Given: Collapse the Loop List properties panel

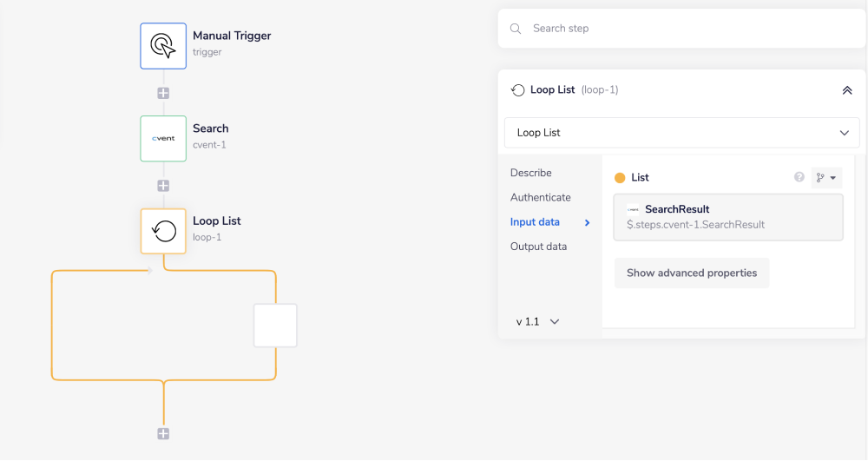Looking at the screenshot, I should (847, 90).
